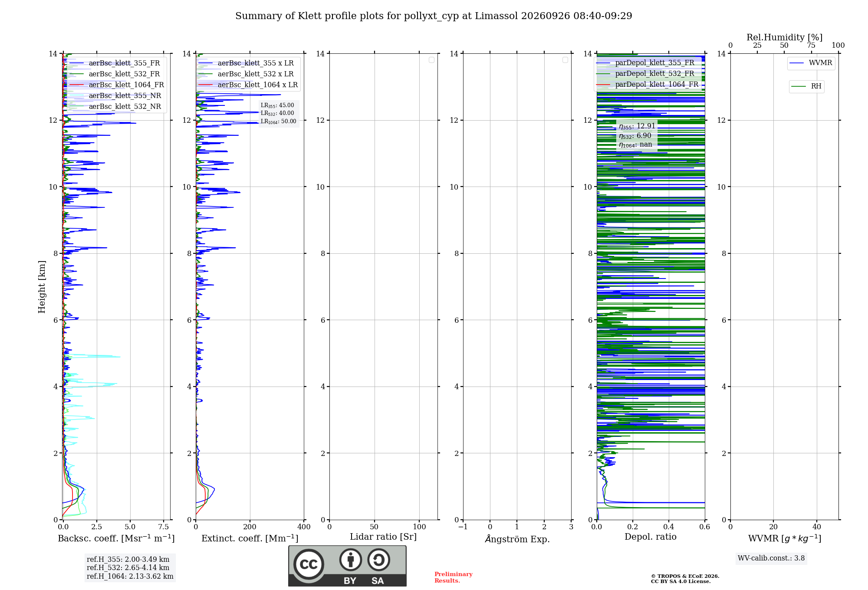868x590 pixels.
Task: Click the LR355: 45.00 annotation
Action: click(277, 105)
